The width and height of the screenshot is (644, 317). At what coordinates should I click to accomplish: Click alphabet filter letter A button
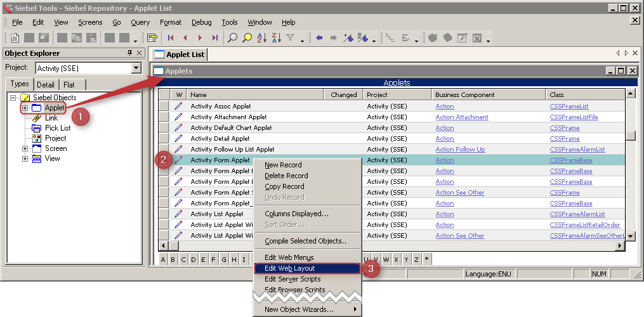pyautogui.click(x=163, y=259)
